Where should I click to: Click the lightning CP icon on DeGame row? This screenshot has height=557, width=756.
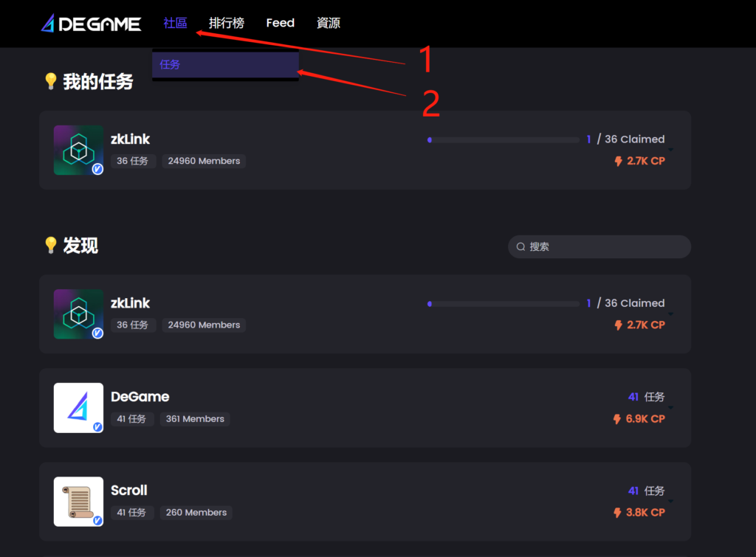pos(617,419)
